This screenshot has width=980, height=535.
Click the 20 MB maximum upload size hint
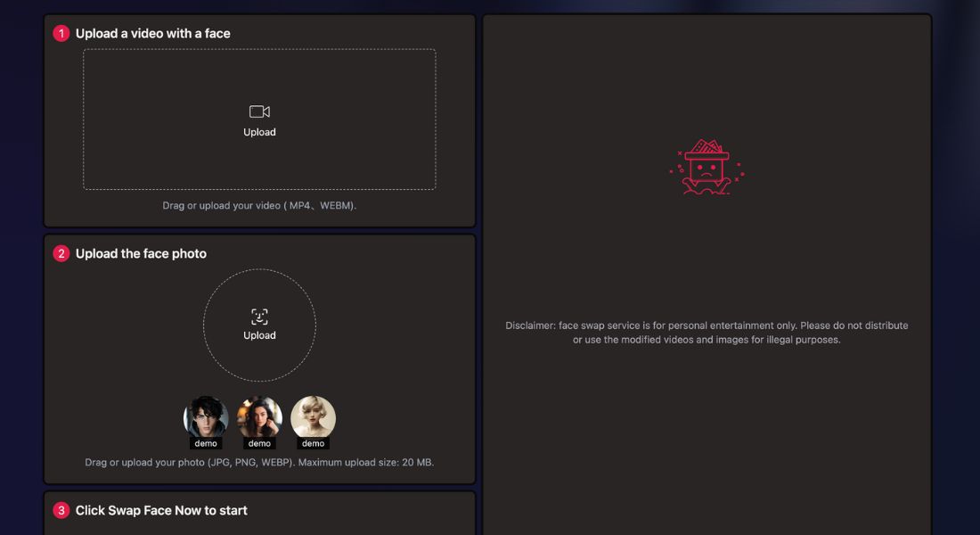pos(259,463)
